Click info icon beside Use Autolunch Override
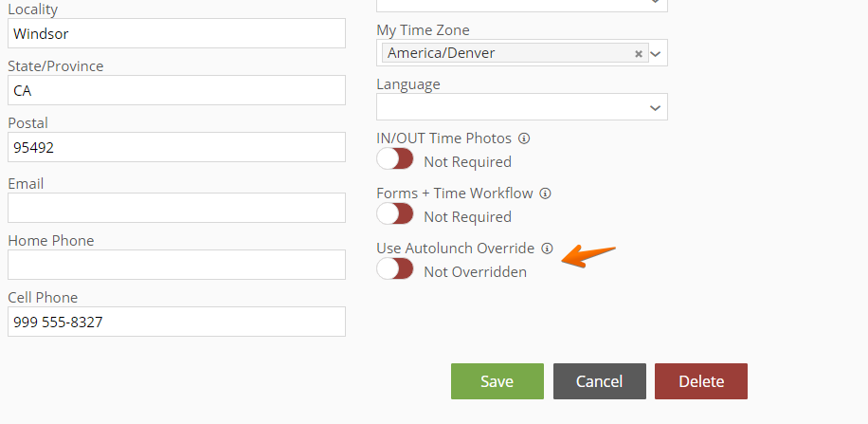 (547, 249)
